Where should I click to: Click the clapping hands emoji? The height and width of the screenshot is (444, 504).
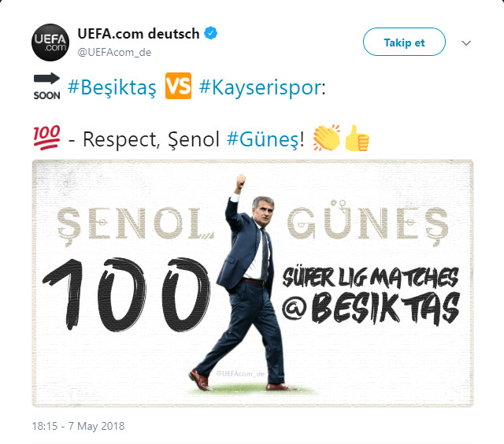pos(327,138)
